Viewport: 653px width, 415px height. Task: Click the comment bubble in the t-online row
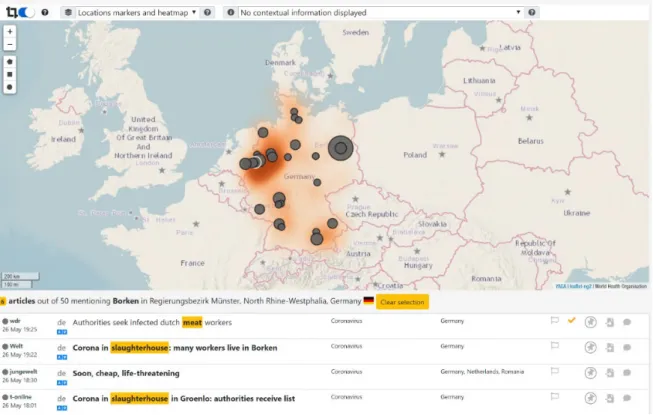tap(627, 398)
